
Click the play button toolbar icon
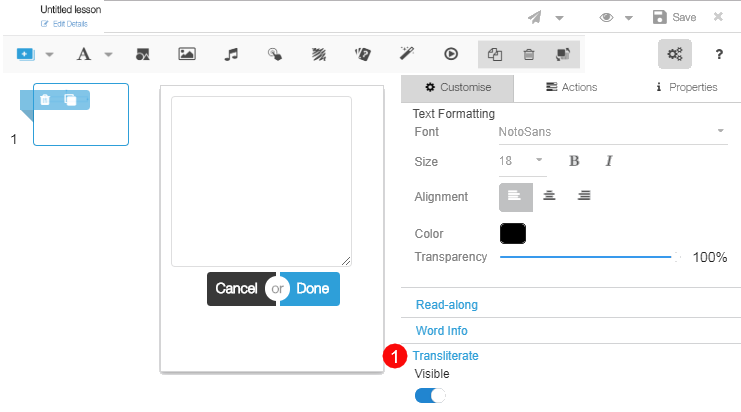(x=451, y=54)
